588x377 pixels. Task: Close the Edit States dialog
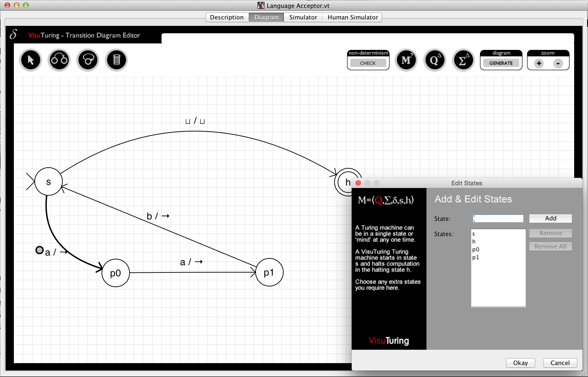click(358, 183)
